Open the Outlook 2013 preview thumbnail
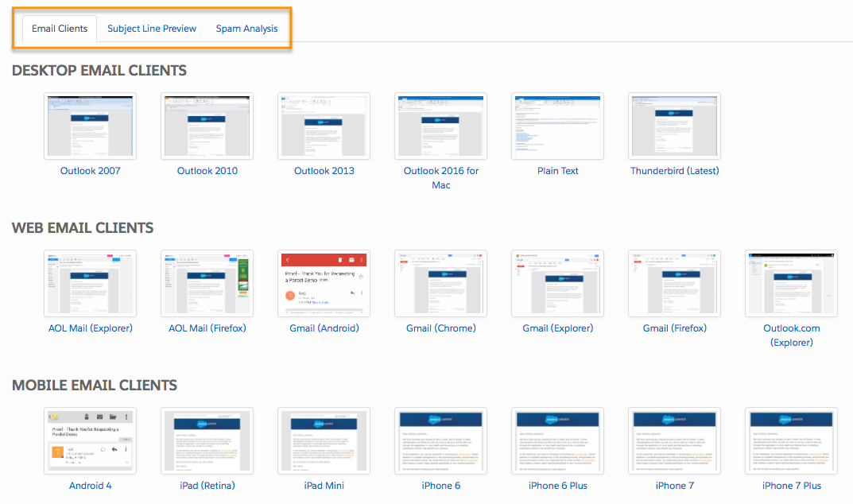Screen dimensions: 853x504 [324, 126]
